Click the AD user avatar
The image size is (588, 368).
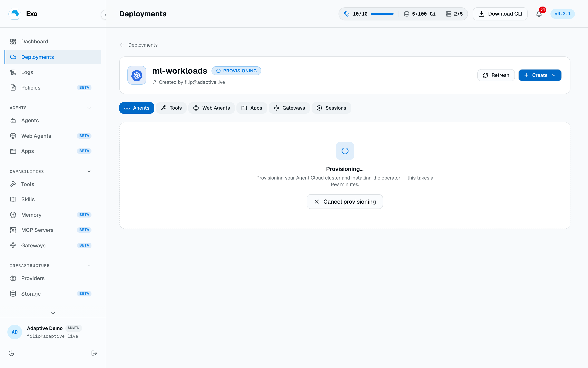pos(14,332)
